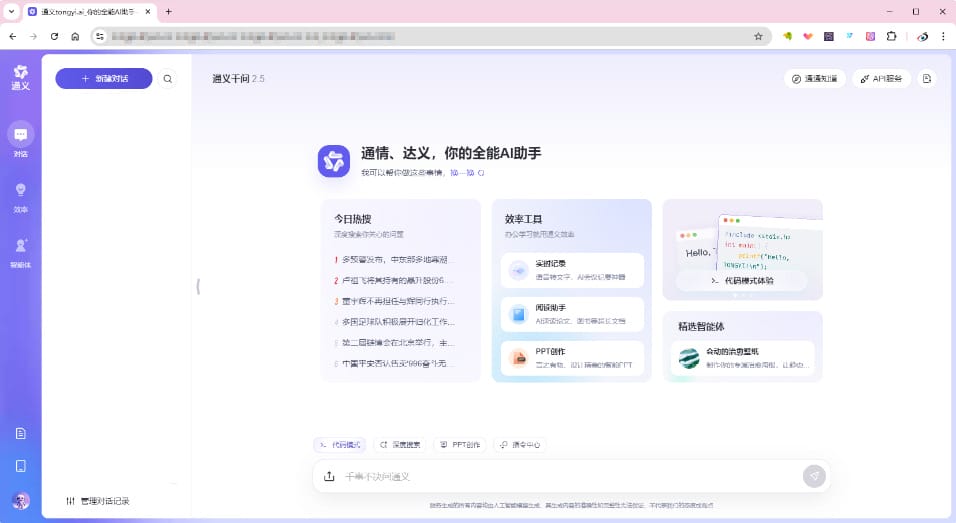Viewport: 956px width, 523px height.
Task: Enable 代码模式 chip above input
Action: point(340,445)
